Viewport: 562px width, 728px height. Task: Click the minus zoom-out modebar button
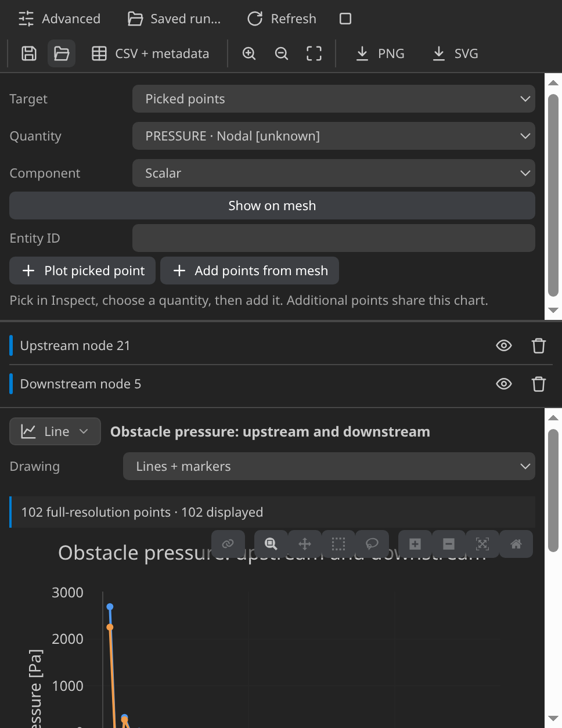click(449, 544)
